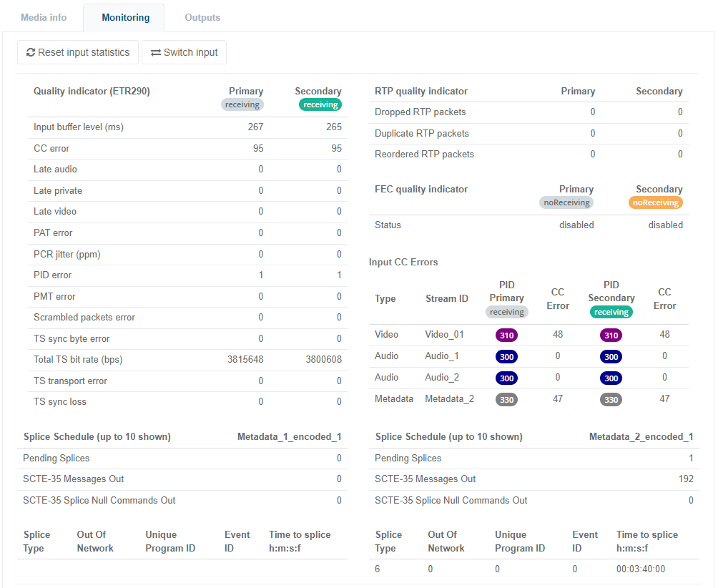Click the primary PID 310 badge for Video_01

point(506,335)
